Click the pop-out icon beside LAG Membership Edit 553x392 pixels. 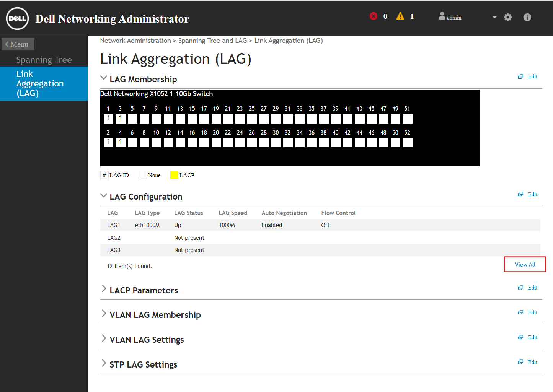coord(520,76)
